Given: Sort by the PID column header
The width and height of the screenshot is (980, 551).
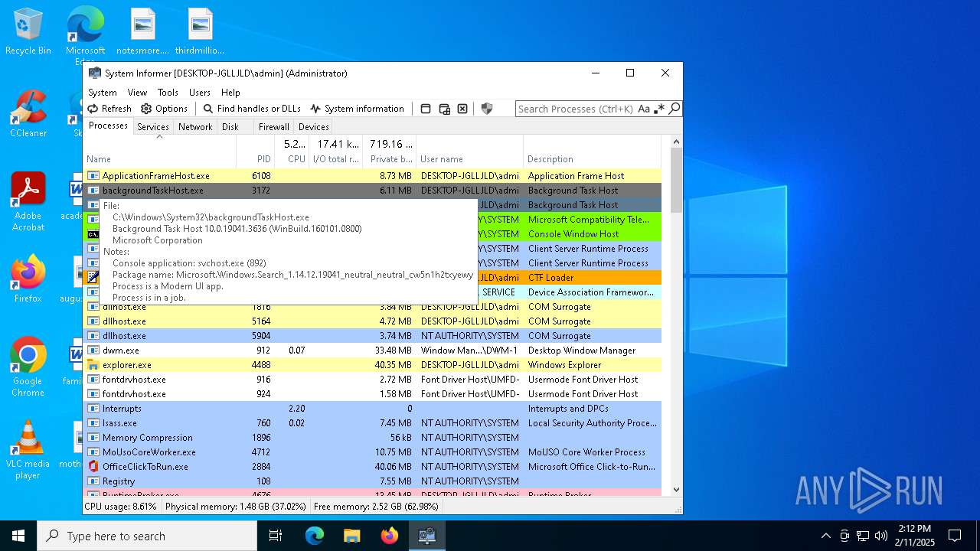Looking at the screenshot, I should 255,152.
